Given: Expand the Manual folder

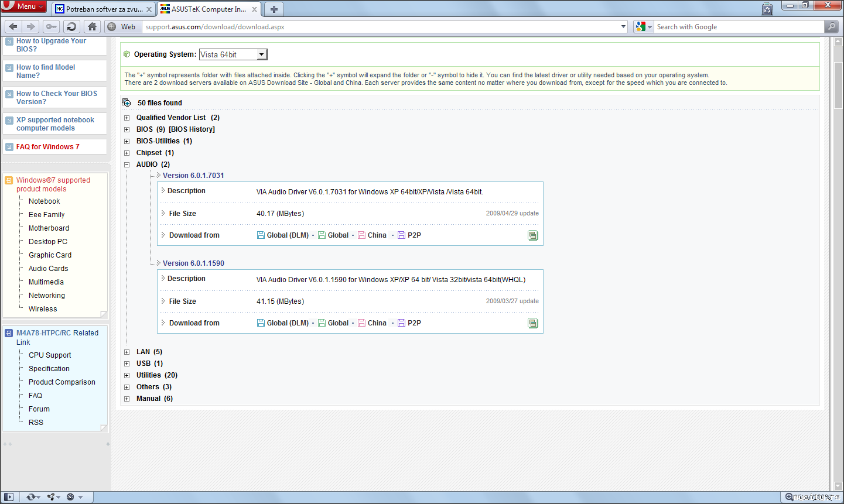Looking at the screenshot, I should click(127, 399).
